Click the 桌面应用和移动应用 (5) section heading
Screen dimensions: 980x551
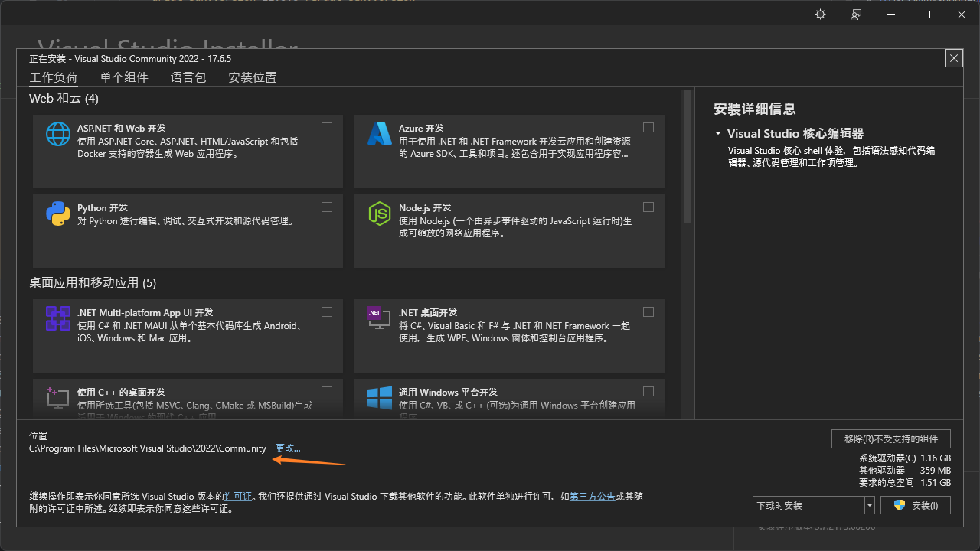(x=93, y=283)
